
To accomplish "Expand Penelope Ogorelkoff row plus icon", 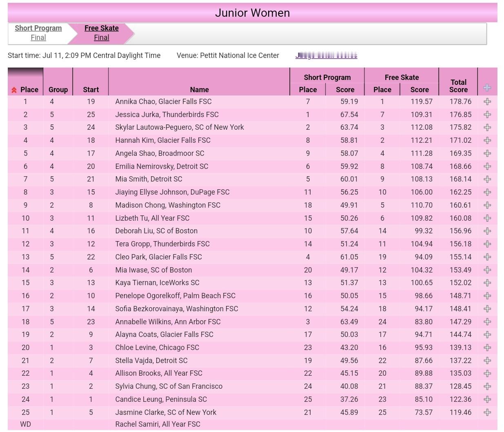I will pyautogui.click(x=487, y=296).
